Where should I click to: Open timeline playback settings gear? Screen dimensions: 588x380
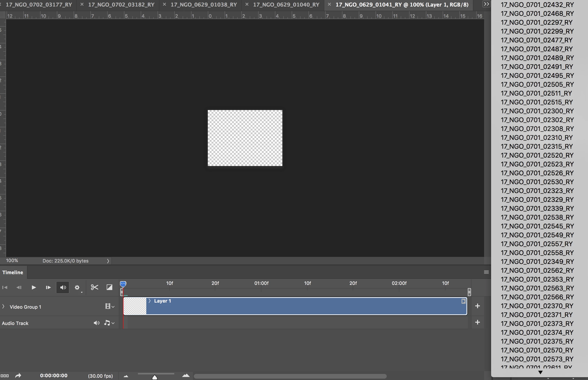tap(77, 288)
